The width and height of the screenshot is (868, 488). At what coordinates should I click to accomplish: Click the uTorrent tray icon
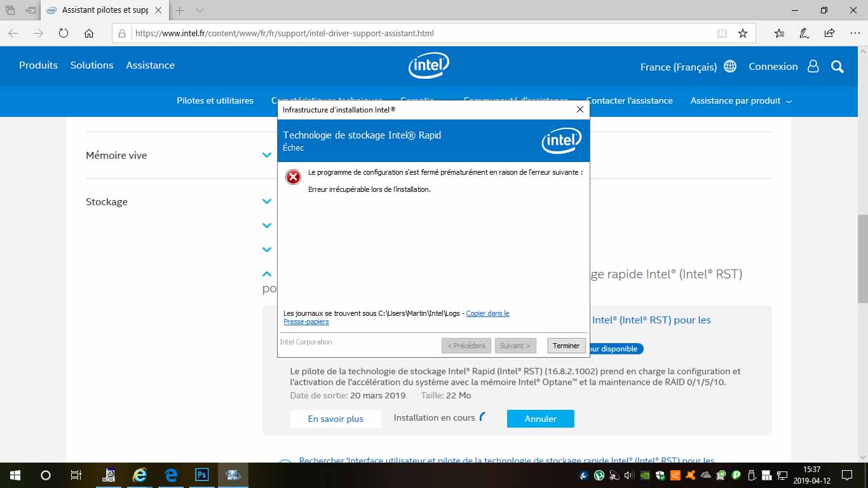click(x=599, y=475)
